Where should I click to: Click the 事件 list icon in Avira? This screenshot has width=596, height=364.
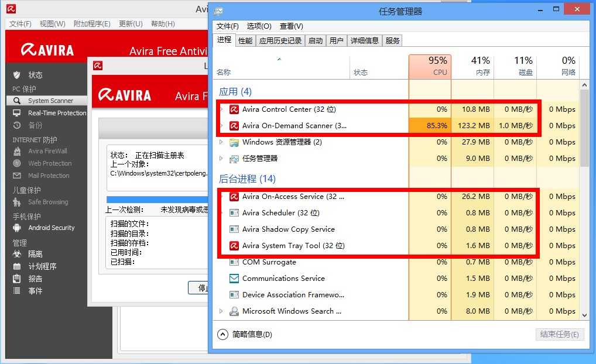point(17,291)
